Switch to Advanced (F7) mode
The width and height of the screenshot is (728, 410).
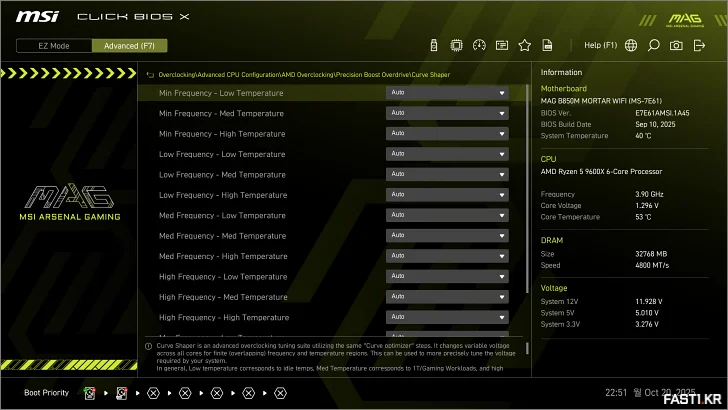point(130,46)
